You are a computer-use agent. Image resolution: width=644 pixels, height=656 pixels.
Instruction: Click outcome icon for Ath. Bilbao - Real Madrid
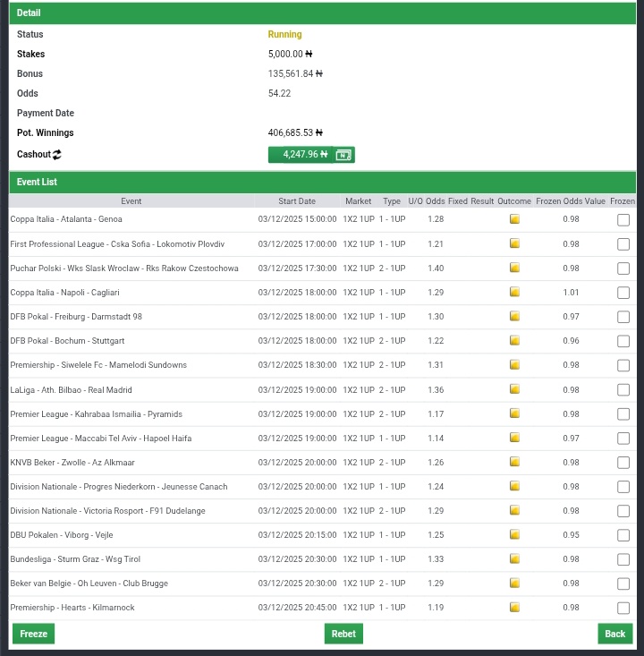[515, 389]
